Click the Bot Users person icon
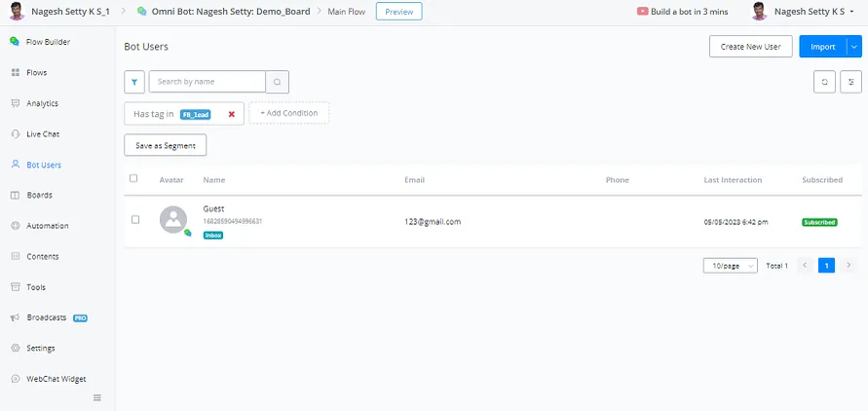 [x=16, y=165]
